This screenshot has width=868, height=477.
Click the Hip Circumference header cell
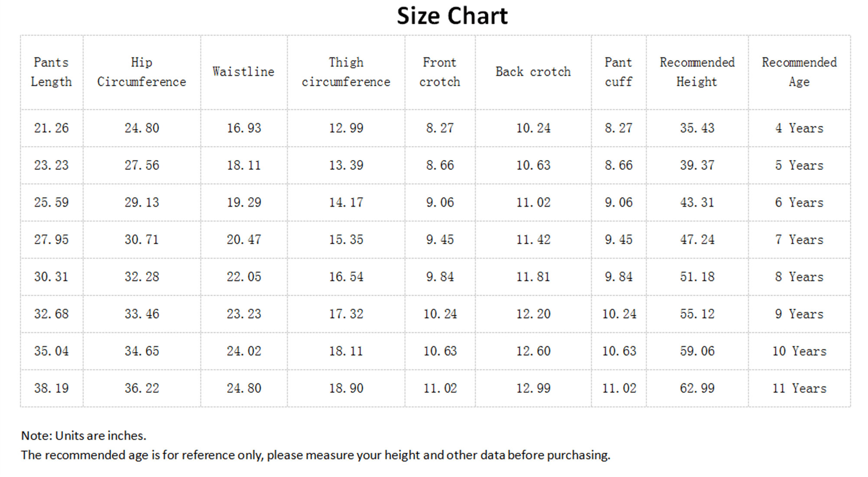pyautogui.click(x=141, y=72)
